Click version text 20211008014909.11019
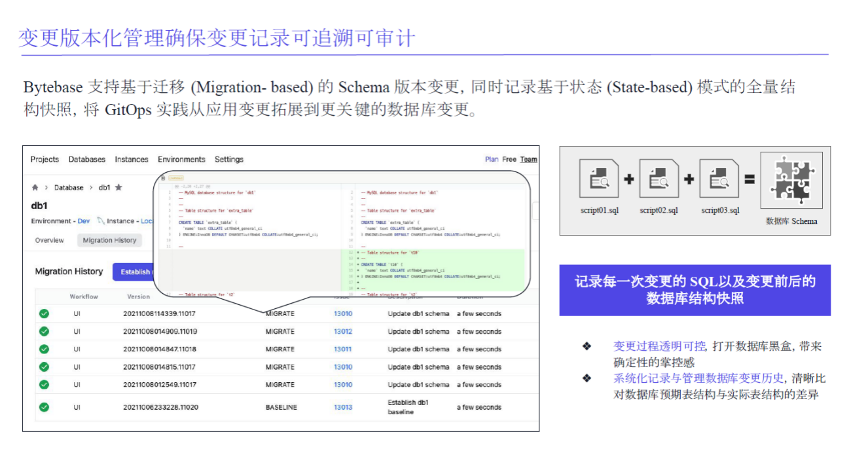 coord(160,331)
